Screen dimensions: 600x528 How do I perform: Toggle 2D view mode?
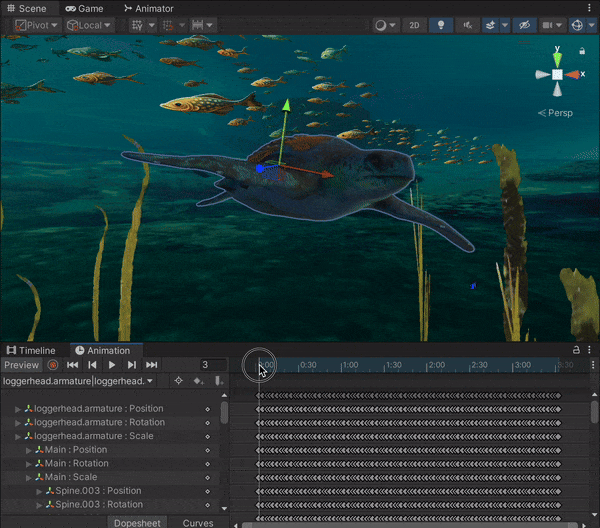point(414,25)
